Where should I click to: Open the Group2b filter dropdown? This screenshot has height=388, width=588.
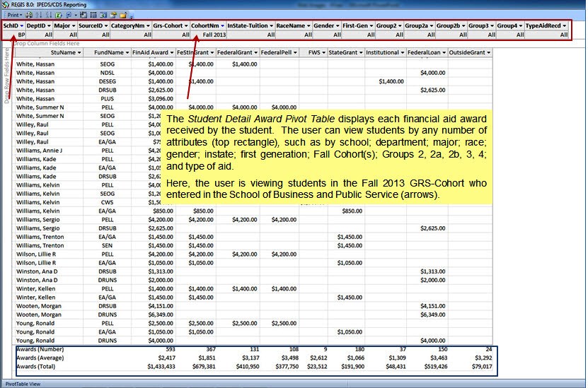[463, 25]
